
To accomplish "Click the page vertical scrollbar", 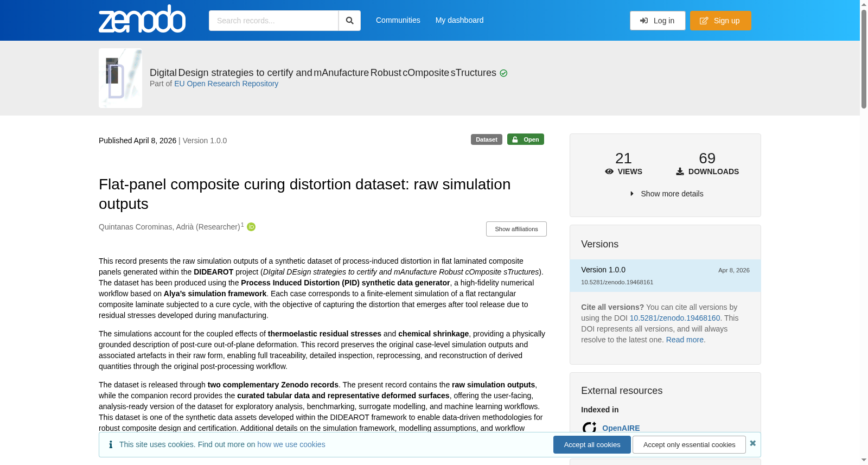I will click(x=864, y=59).
